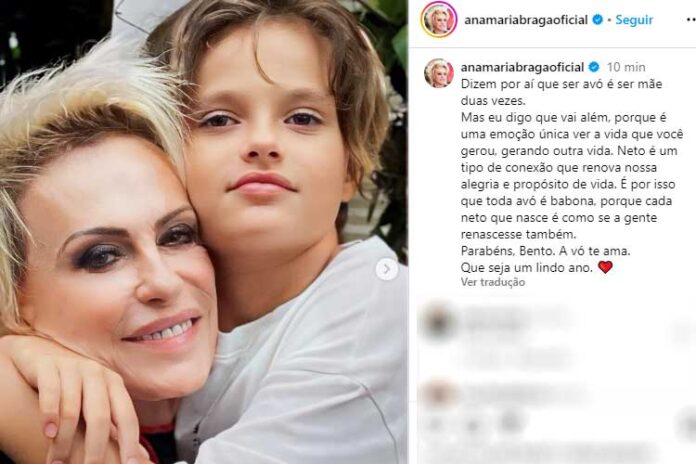Follow the account via Seguir

pyautogui.click(x=634, y=20)
